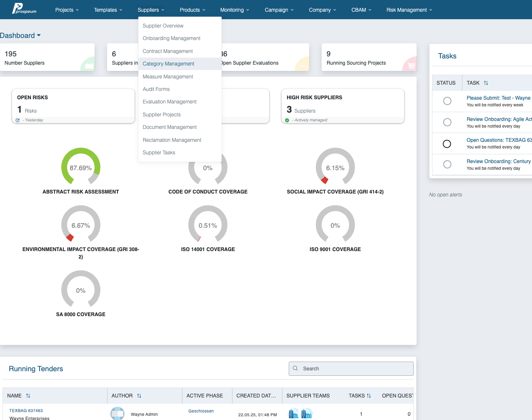The width and height of the screenshot is (532, 420).
Task: Click the shopping cart icon on Running Sourcing Projects
Action: (411, 65)
